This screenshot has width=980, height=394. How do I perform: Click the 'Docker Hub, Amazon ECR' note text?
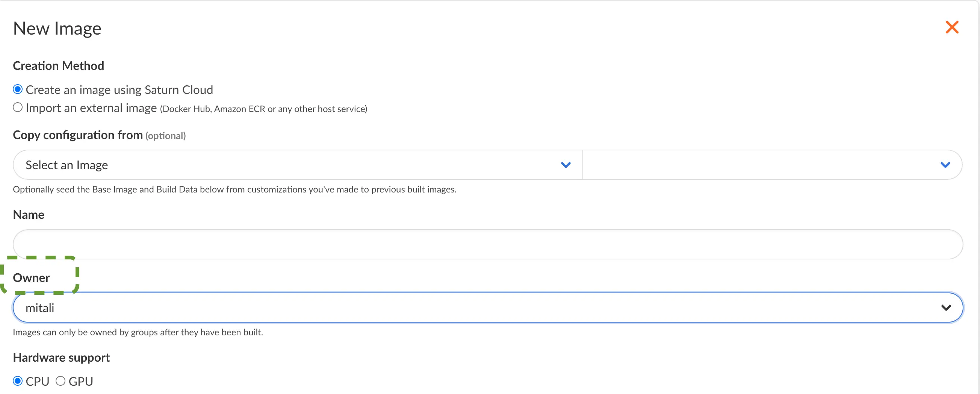263,109
